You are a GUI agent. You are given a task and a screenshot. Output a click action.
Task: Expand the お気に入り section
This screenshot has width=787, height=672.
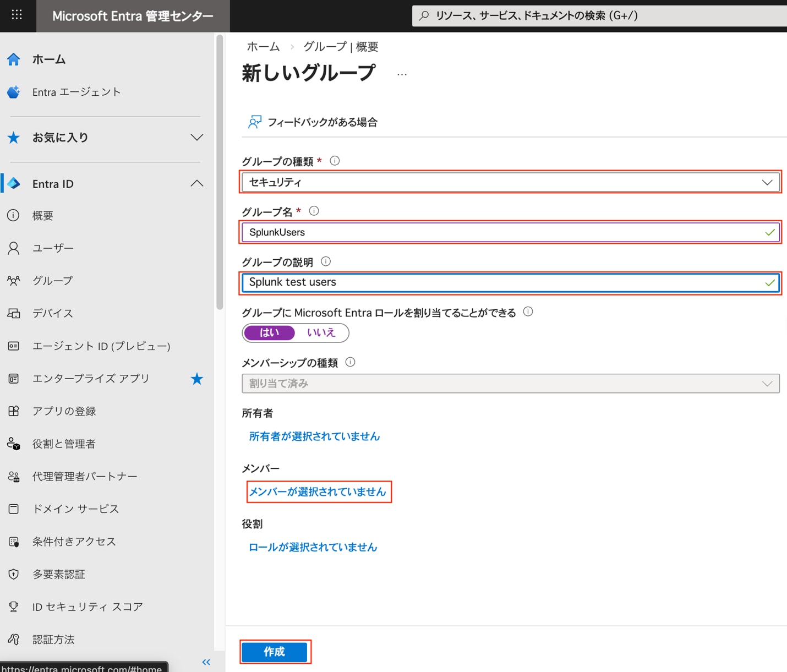pyautogui.click(x=196, y=137)
